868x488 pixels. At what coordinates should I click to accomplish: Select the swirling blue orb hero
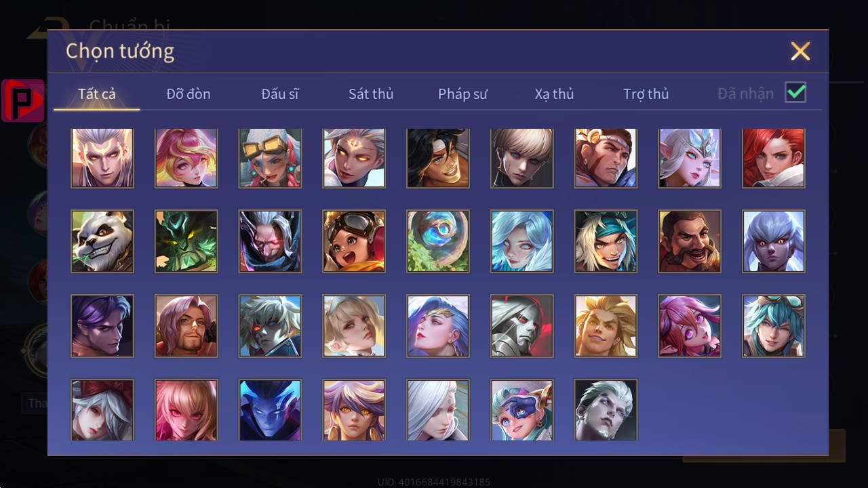438,241
